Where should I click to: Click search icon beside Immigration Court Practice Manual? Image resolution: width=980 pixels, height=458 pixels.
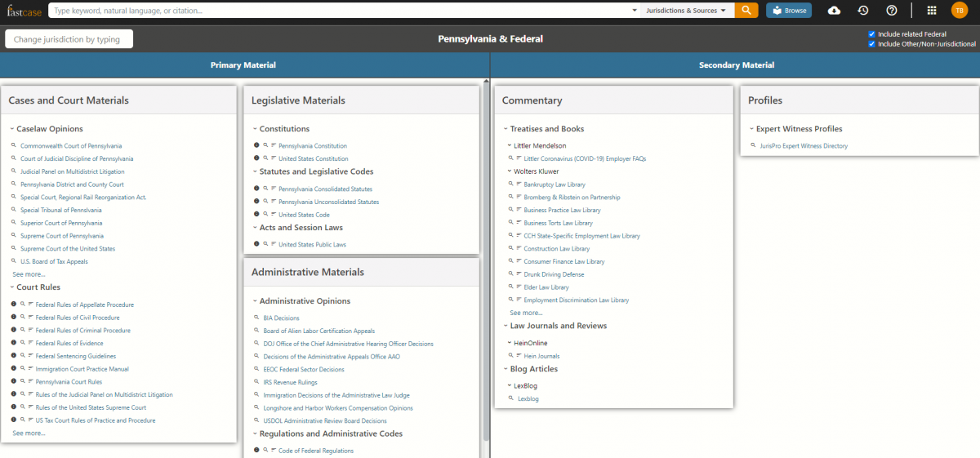pos(23,369)
